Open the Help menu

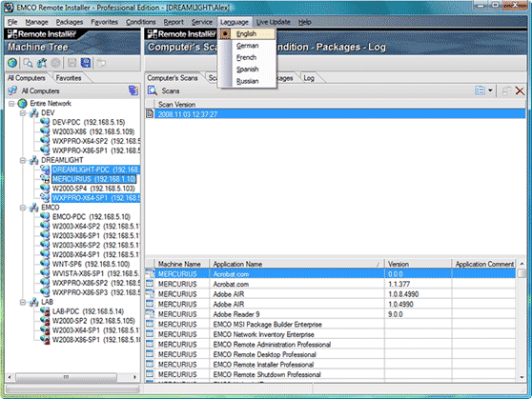(305, 22)
